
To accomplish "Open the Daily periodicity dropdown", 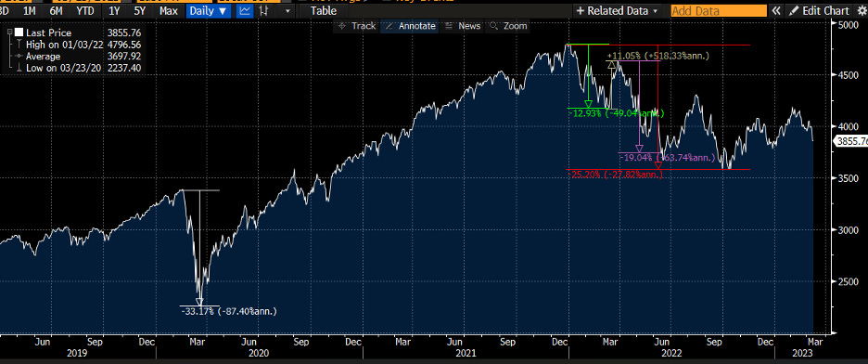I will click(208, 10).
